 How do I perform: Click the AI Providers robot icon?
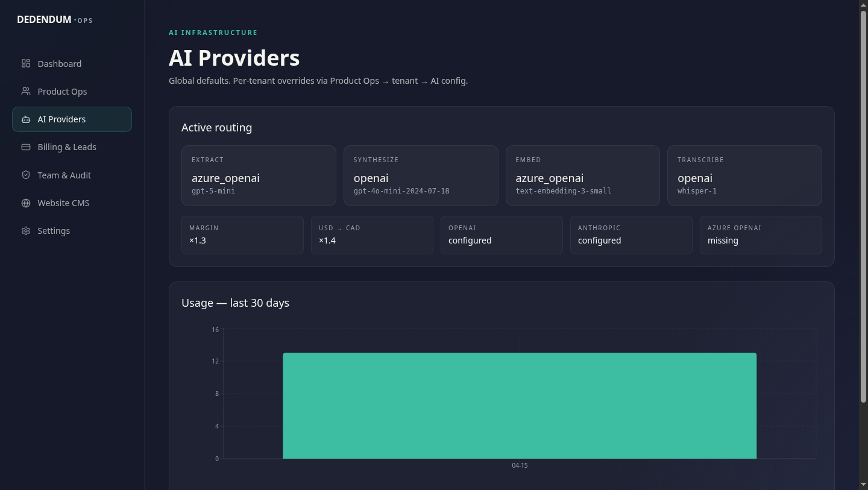[x=26, y=119]
